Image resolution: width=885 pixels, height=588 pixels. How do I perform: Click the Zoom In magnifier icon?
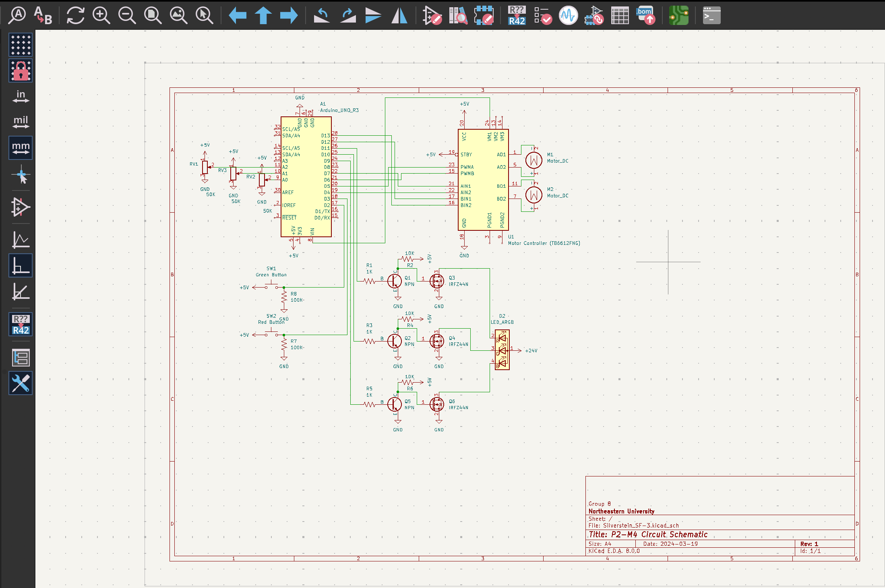tap(101, 15)
